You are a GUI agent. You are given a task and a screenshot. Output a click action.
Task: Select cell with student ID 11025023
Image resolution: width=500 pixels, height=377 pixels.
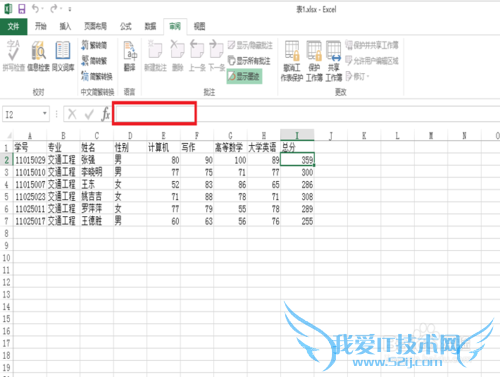point(30,197)
